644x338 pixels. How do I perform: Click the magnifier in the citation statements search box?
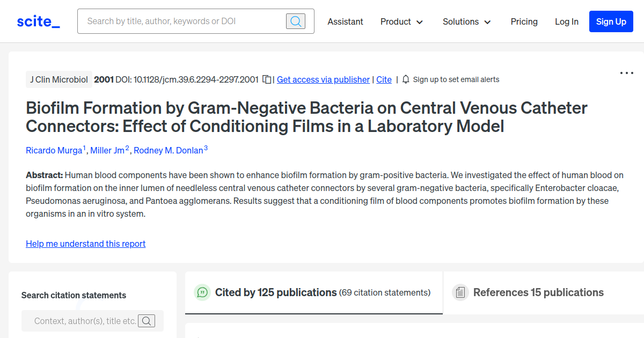(147, 320)
